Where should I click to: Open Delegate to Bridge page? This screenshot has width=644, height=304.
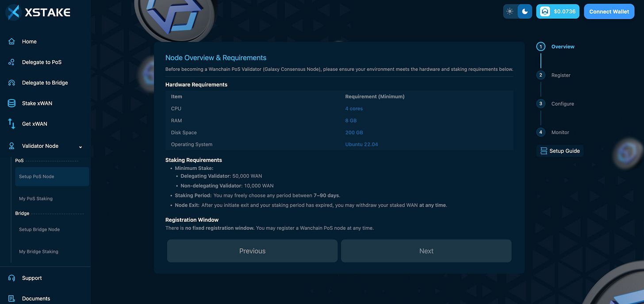45,83
